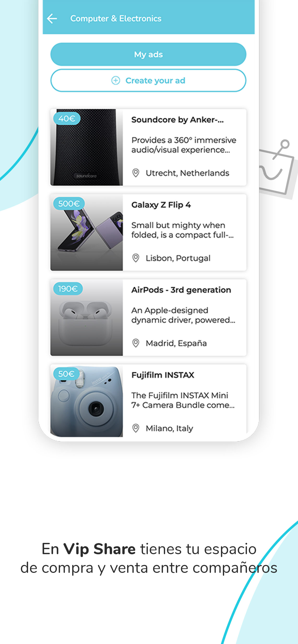
Task: Open the Galaxy Z Flip 4 photo
Action: [x=87, y=232]
